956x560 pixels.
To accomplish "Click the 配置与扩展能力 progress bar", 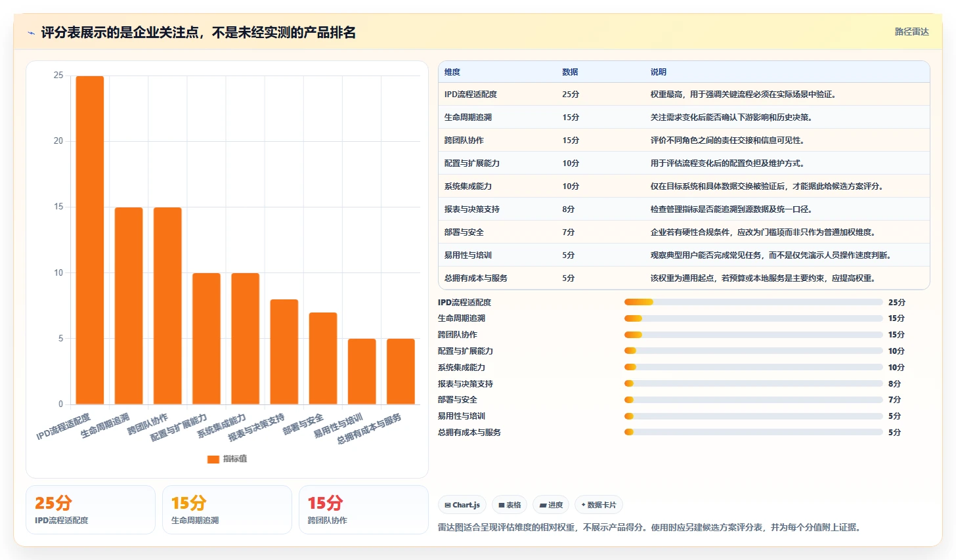I will (x=753, y=351).
